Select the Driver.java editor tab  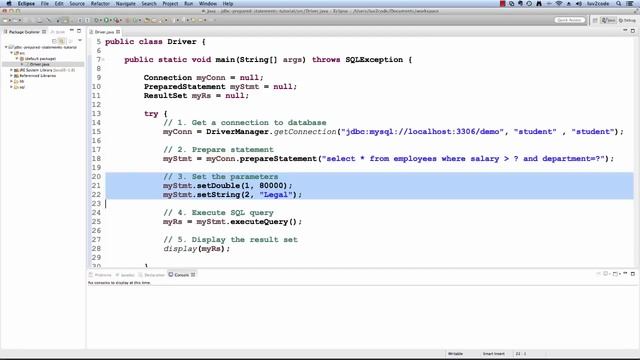pyautogui.click(x=104, y=32)
